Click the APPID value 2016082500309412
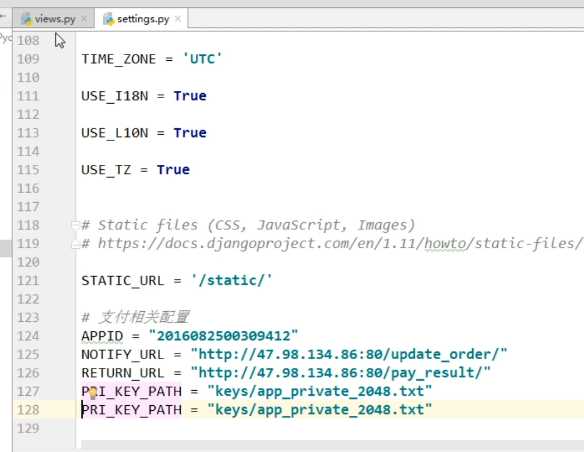584x452 pixels. (223, 336)
